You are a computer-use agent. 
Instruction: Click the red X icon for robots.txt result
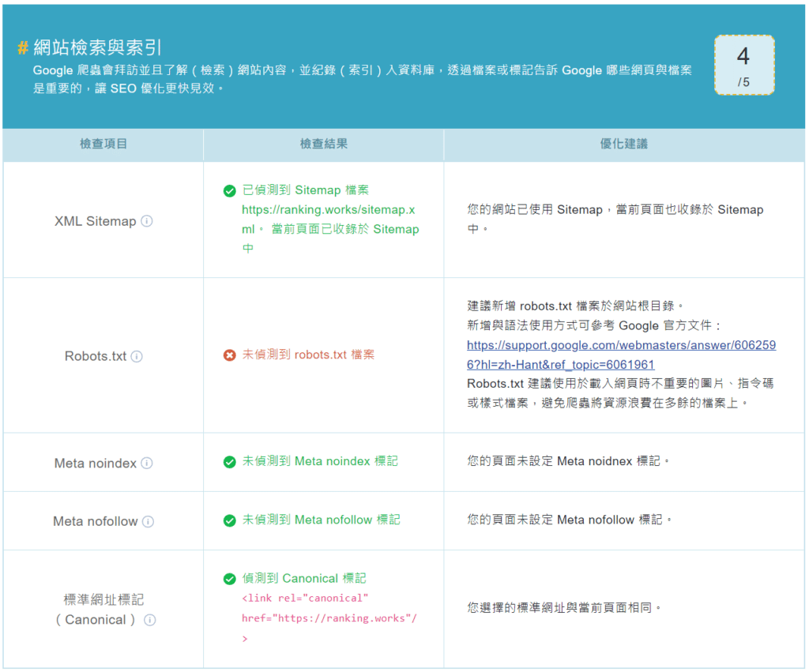coord(230,355)
